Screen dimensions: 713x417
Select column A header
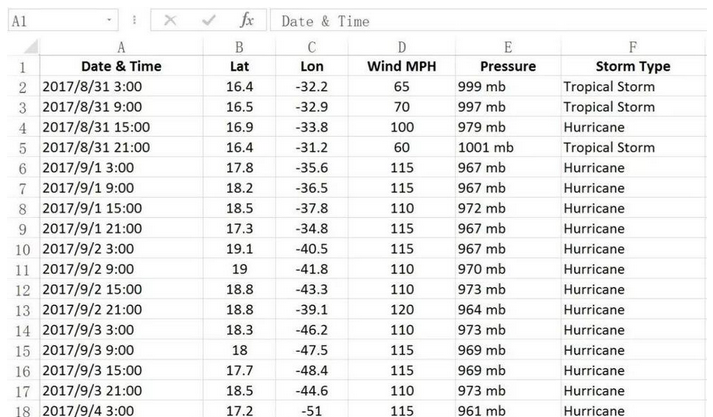click(x=121, y=47)
